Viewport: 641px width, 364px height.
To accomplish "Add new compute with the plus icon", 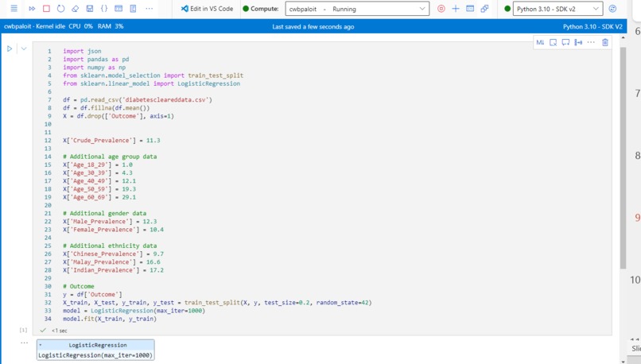I will click(x=456, y=9).
